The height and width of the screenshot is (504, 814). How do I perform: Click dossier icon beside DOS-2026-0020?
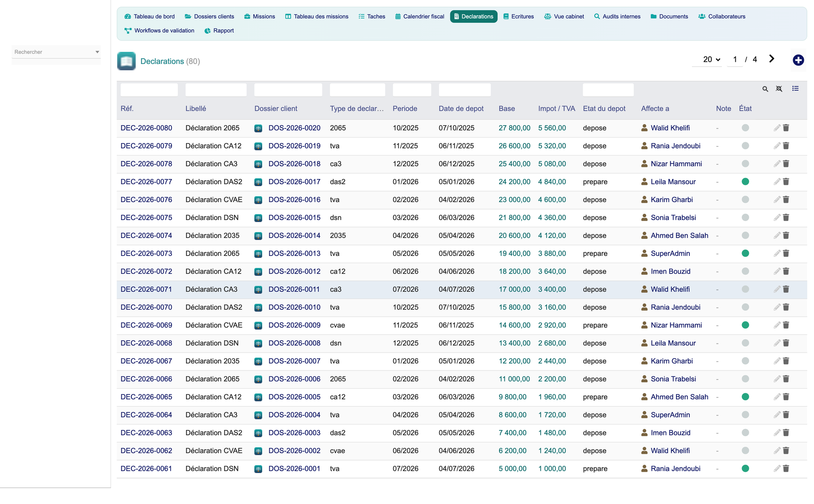[259, 128]
